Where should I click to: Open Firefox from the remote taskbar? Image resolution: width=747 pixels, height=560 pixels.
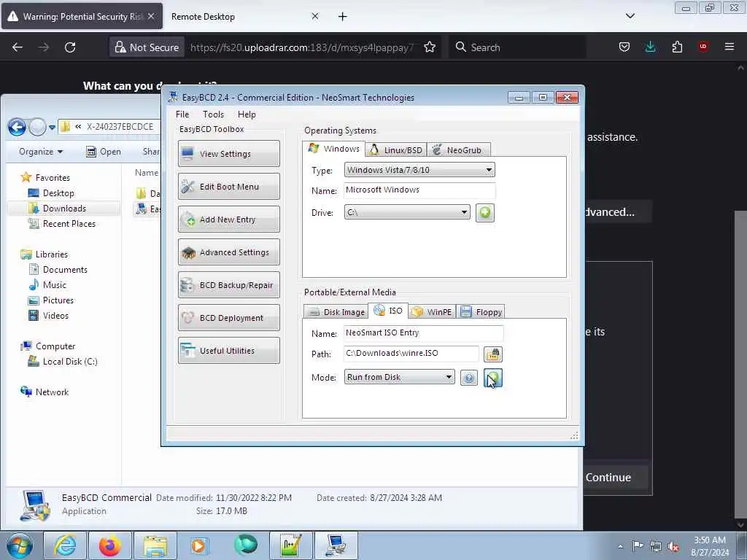click(x=110, y=545)
